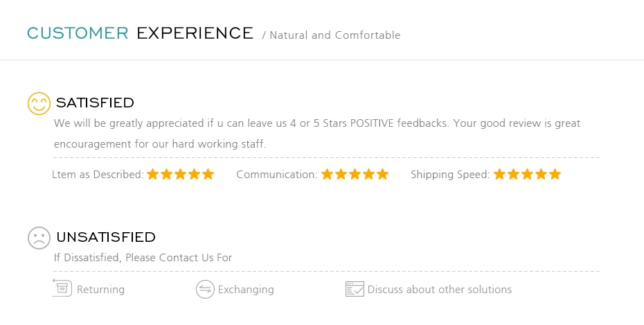Click the Exchanging text label
The width and height of the screenshot is (644, 325).
click(x=246, y=290)
